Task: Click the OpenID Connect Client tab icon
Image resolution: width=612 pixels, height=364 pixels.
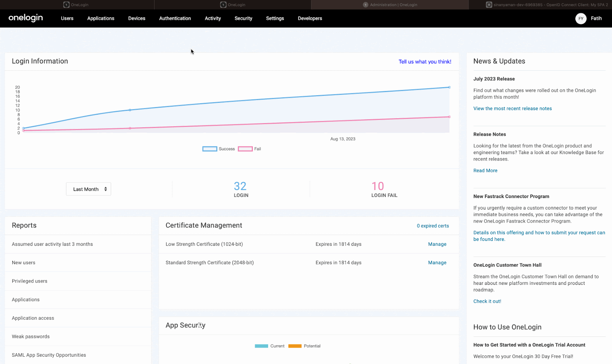Action: point(489,5)
